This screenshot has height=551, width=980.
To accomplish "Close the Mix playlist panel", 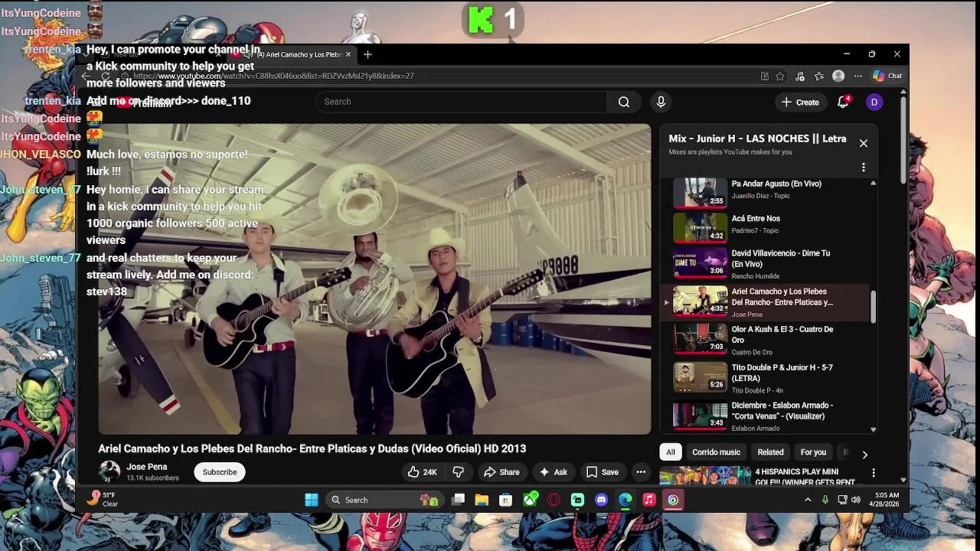I will pyautogui.click(x=864, y=143).
